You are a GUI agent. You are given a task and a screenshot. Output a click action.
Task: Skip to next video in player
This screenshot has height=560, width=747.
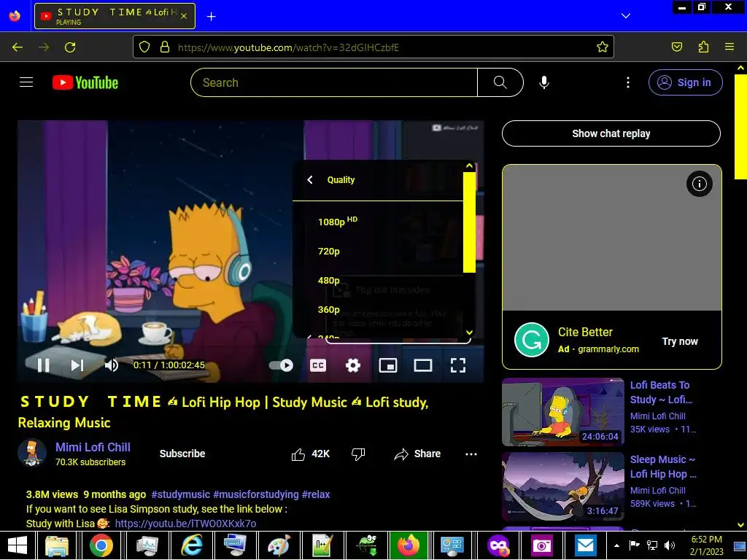coord(77,365)
